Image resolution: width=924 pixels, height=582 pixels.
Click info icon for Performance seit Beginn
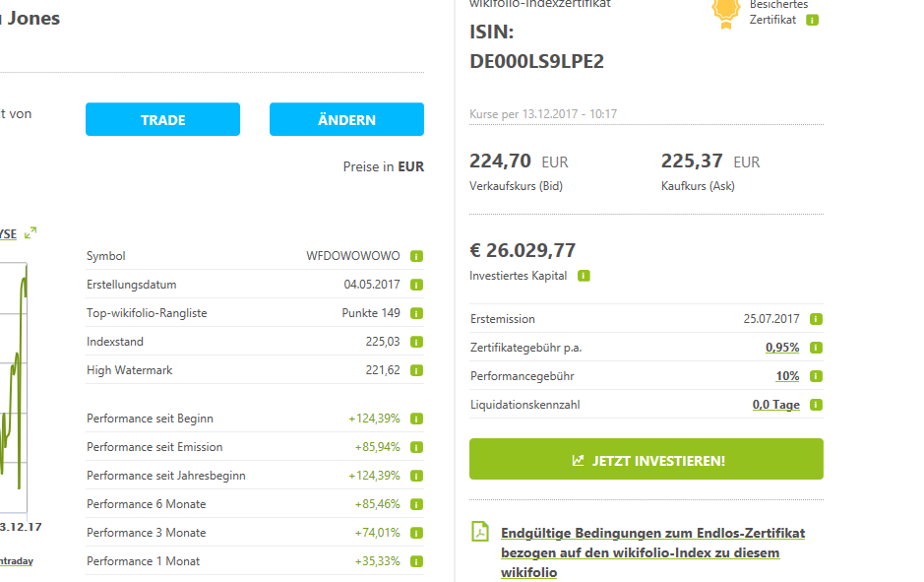coord(415,418)
